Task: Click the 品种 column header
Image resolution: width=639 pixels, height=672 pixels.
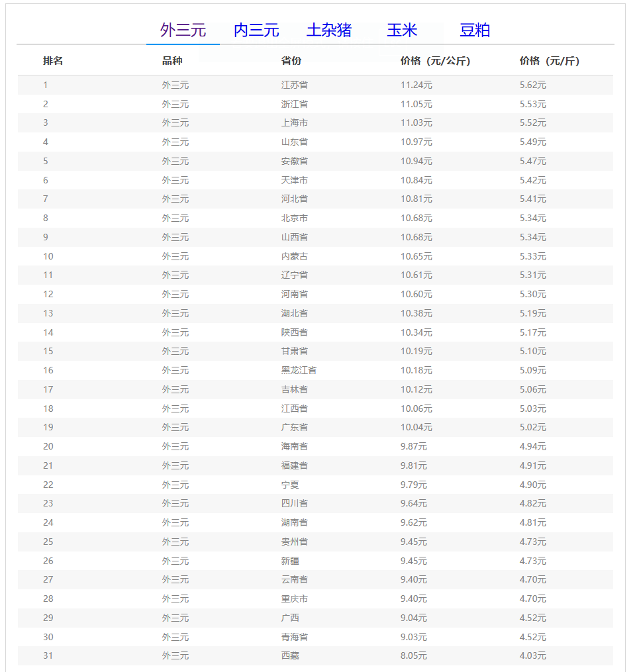Action: (x=172, y=61)
